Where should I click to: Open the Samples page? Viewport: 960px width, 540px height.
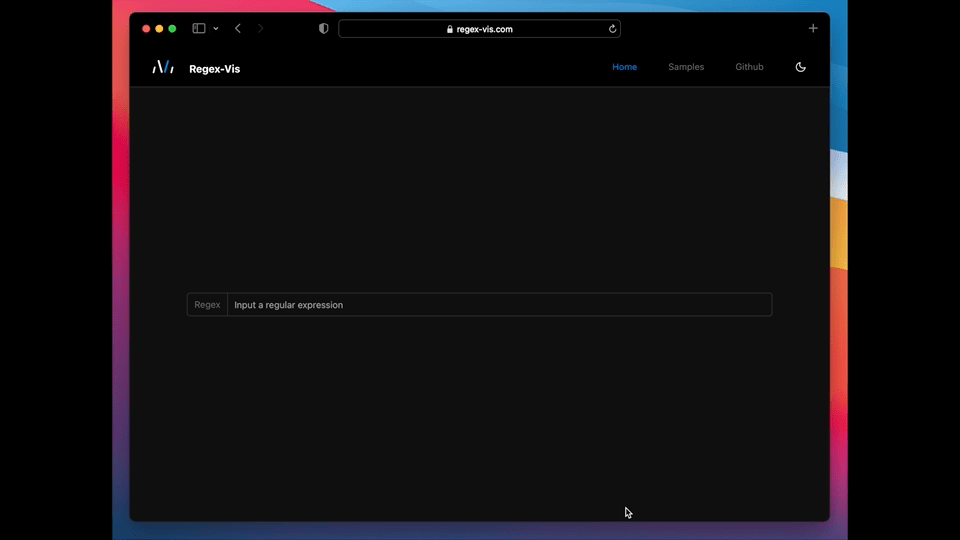686,67
